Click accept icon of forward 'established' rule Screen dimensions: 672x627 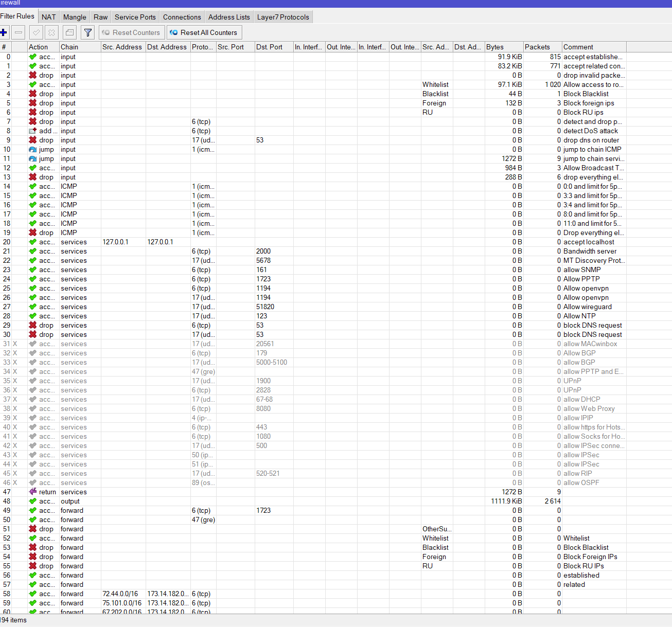click(33, 575)
